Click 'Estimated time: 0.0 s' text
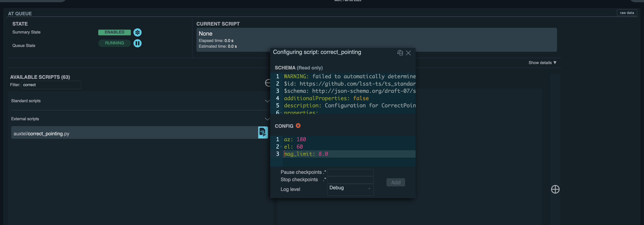The height and width of the screenshot is (225, 644). coord(218,46)
